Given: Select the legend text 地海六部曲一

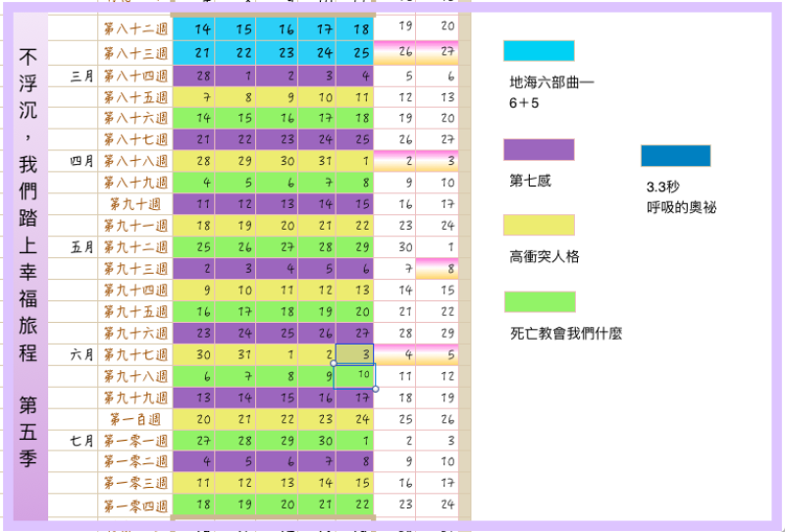Looking at the screenshot, I should click(551, 82).
